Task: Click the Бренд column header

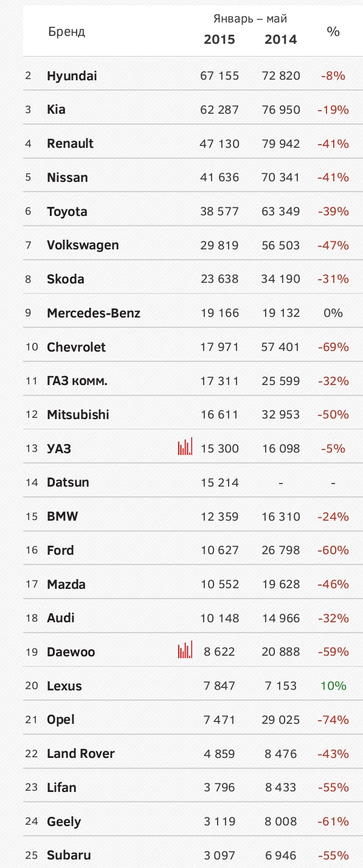Action: coord(67,32)
